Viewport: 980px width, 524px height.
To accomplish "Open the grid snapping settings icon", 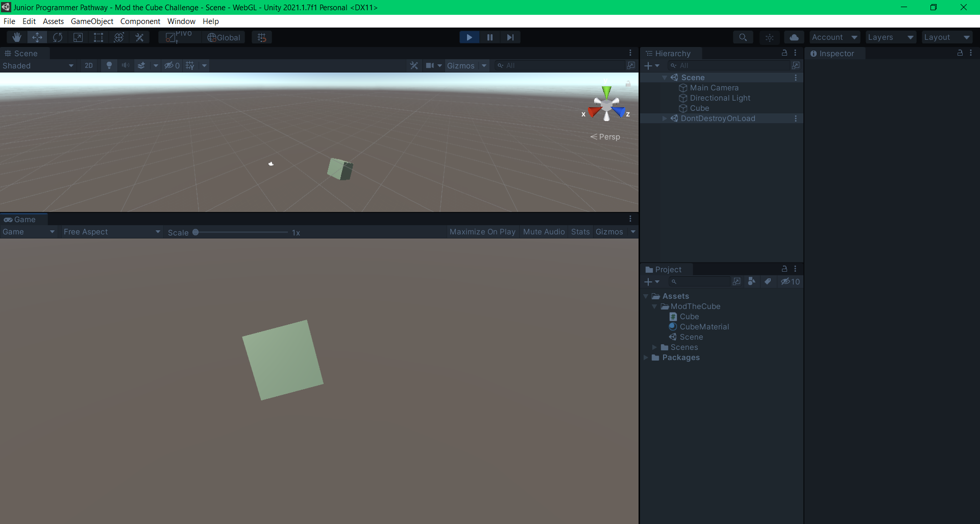I will (261, 37).
